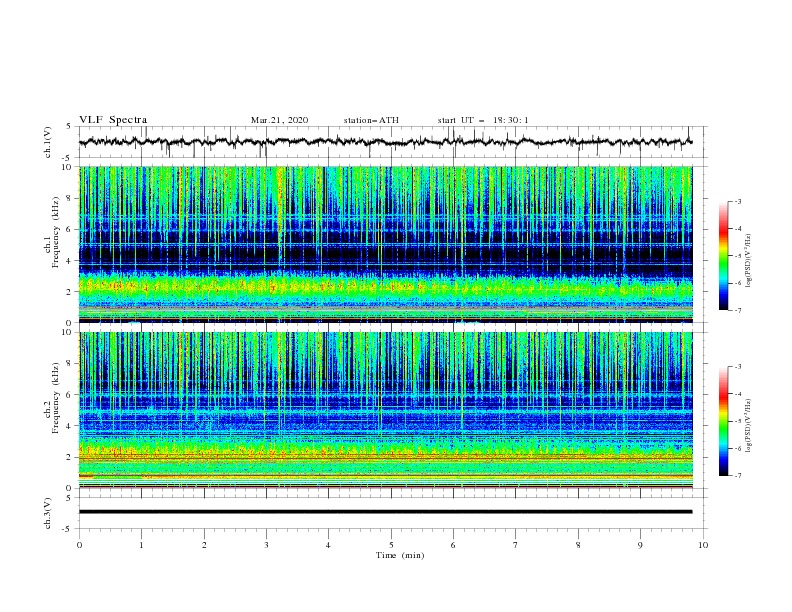Click the "ch.1(V)" waveform axis label

click(48, 142)
